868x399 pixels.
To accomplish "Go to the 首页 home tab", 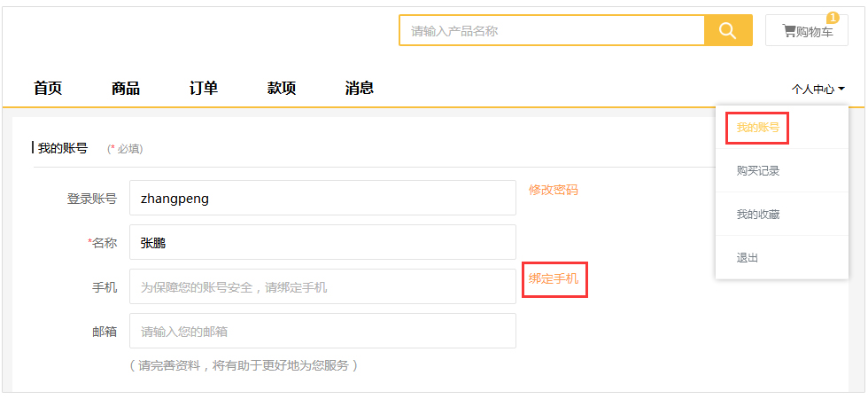I will pyautogui.click(x=48, y=88).
